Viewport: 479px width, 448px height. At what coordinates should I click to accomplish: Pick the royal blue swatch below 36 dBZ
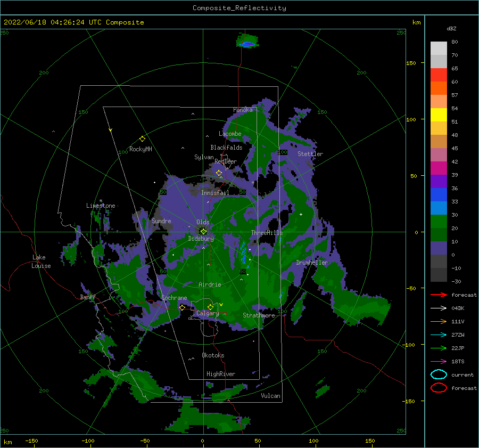coord(439,194)
